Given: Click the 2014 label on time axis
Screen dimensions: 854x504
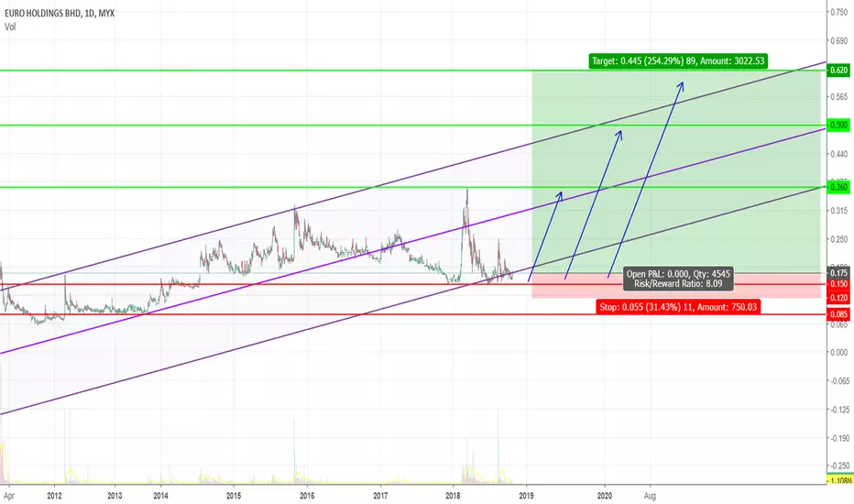Looking at the screenshot, I should pyautogui.click(x=160, y=496).
